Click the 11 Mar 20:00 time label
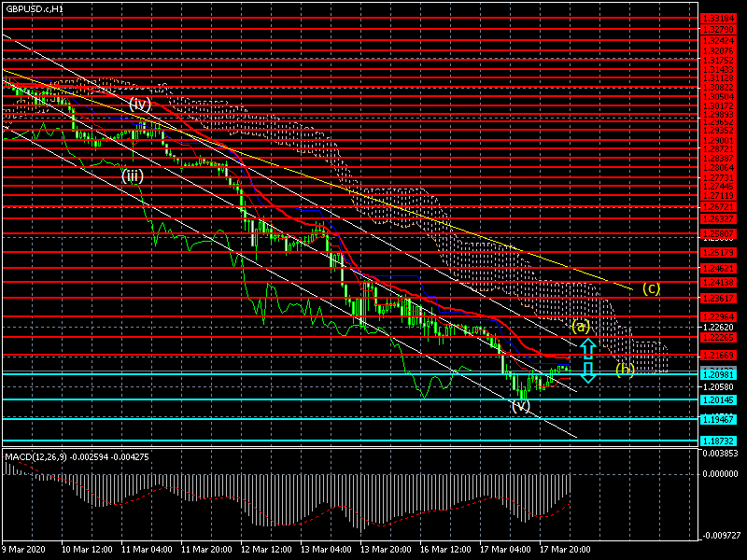Image resolution: width=747 pixels, height=560 pixels. coord(206,549)
